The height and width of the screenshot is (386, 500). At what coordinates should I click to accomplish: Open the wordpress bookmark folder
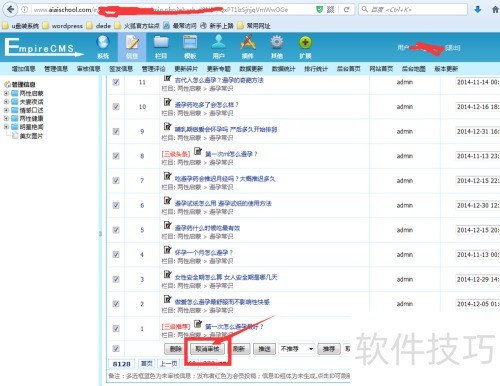[63, 26]
